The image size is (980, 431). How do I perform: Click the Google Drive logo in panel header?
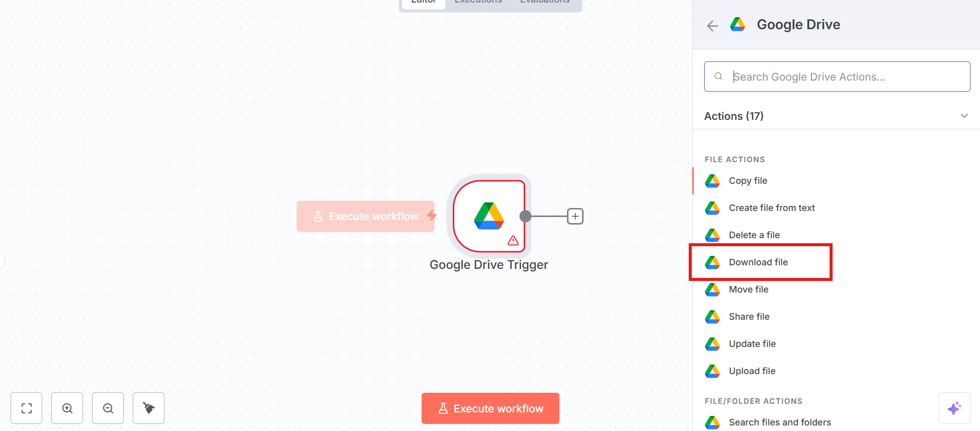click(x=738, y=25)
